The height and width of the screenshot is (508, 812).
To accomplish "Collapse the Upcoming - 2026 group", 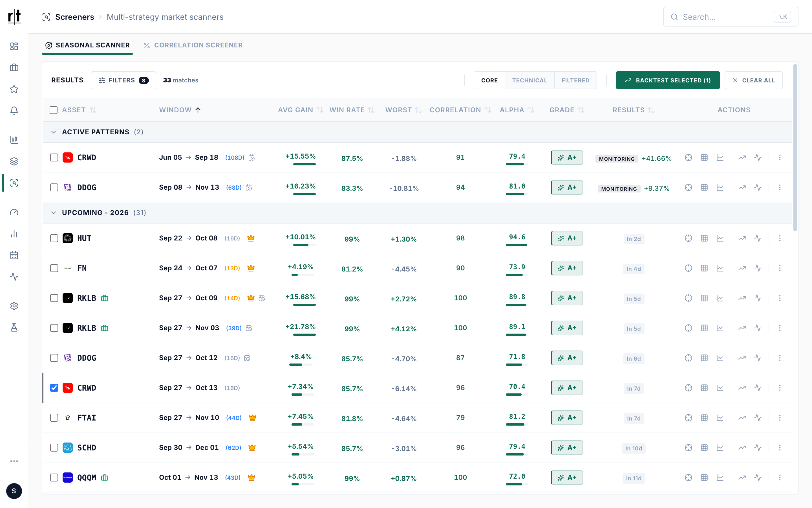I will pyautogui.click(x=54, y=213).
